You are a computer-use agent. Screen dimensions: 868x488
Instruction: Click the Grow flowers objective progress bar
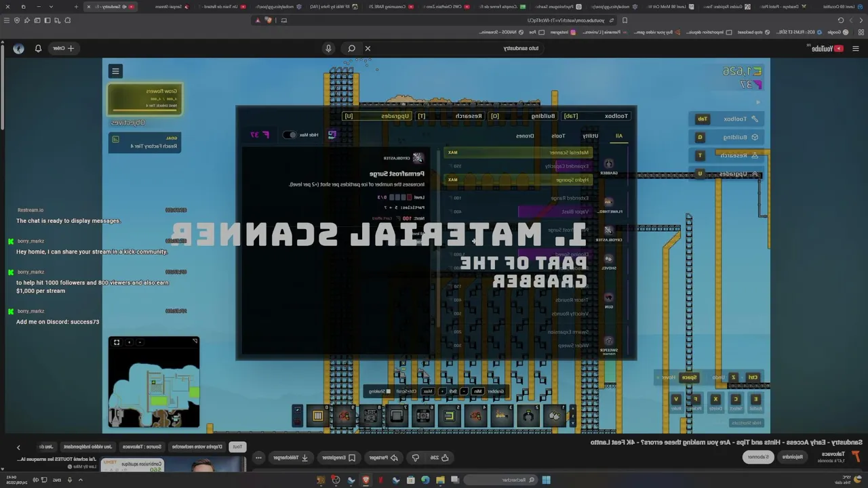[145, 110]
